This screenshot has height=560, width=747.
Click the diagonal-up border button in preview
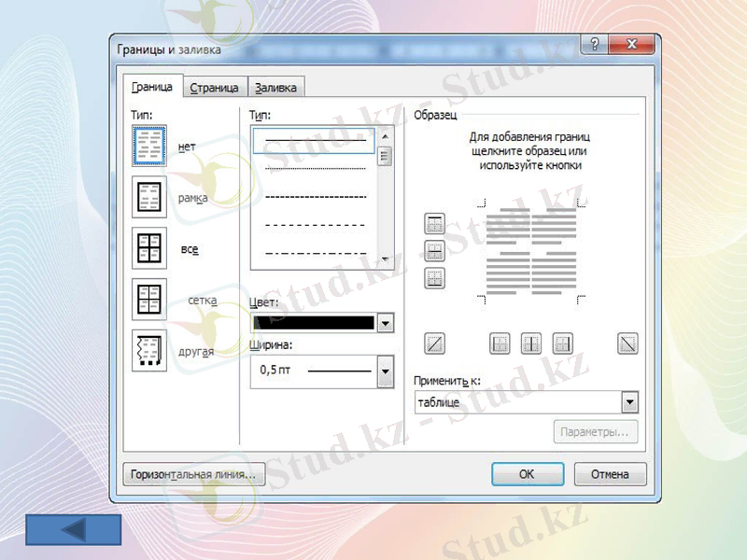click(434, 343)
